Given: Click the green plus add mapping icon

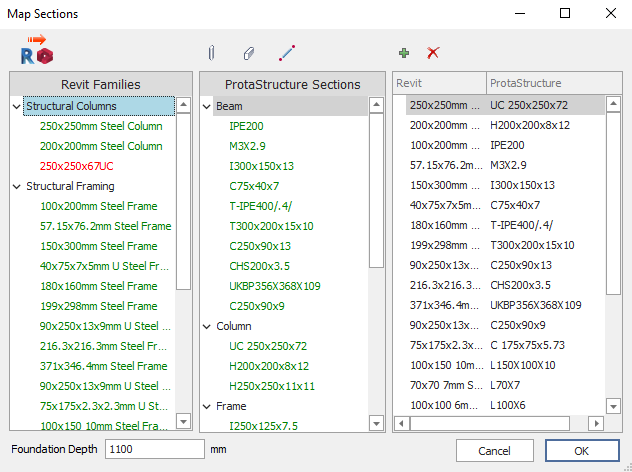Looking at the screenshot, I should (x=404, y=52).
